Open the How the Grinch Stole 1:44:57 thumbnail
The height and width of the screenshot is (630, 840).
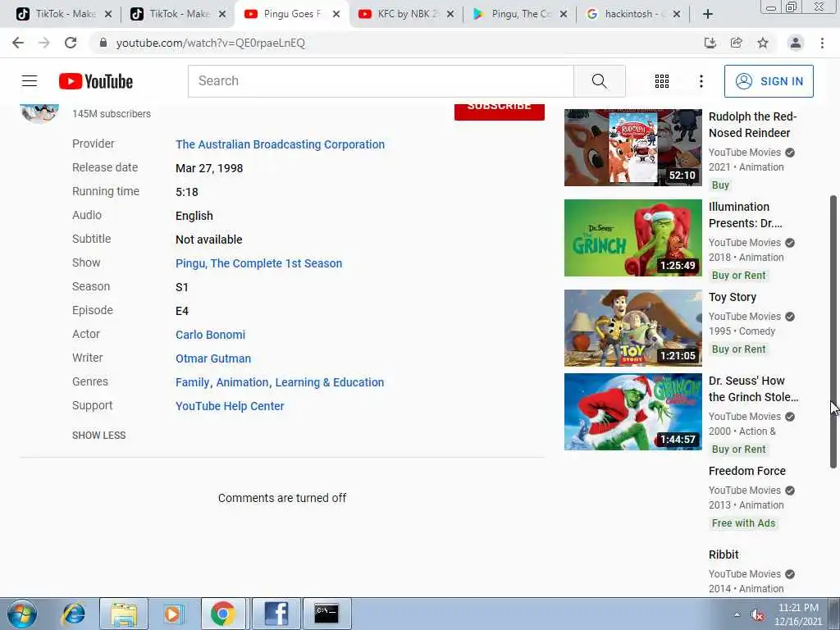[632, 412]
